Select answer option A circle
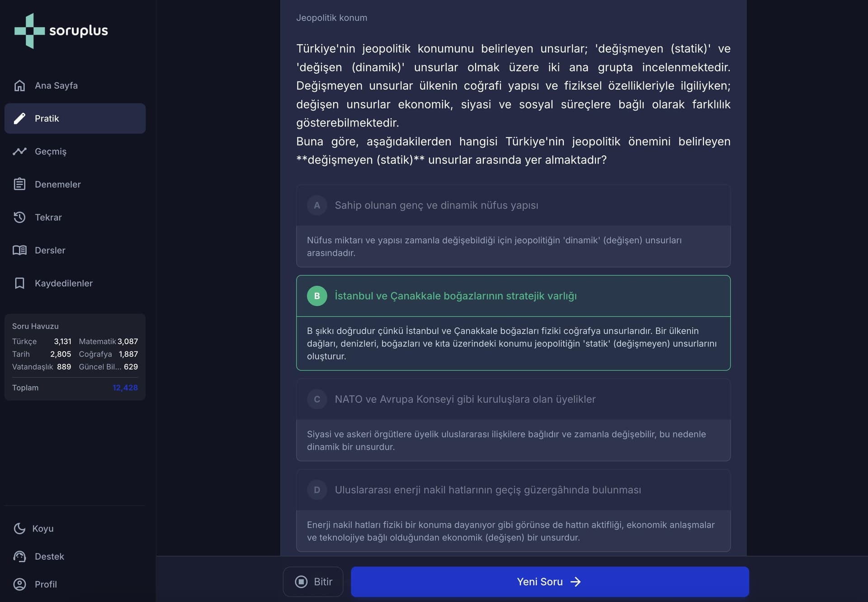Viewport: 868px width, 602px height. (x=317, y=205)
